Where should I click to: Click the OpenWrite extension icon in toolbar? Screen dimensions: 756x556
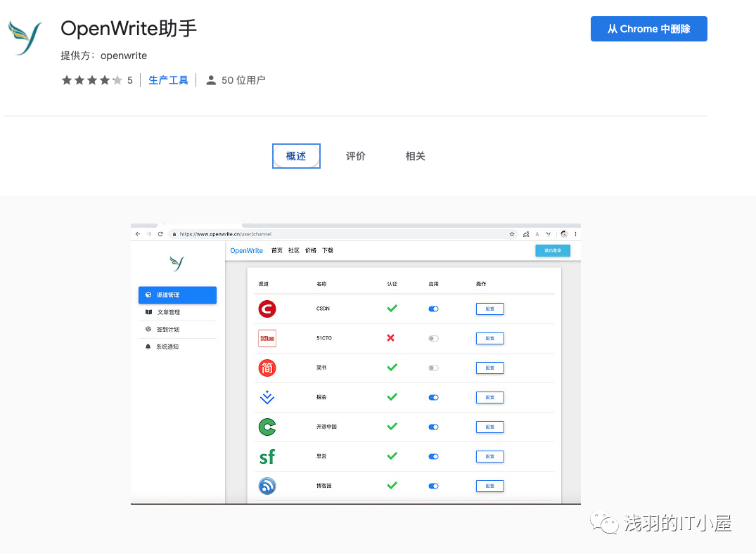pyautogui.click(x=549, y=234)
